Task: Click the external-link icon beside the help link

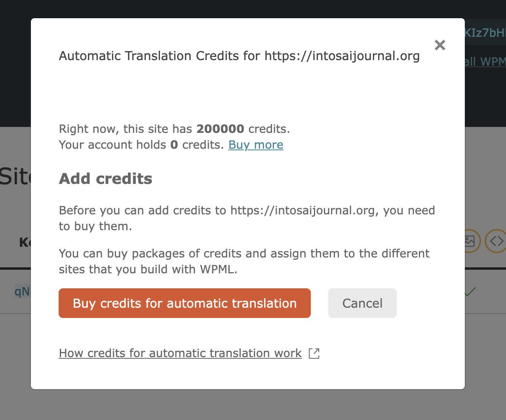Action: [x=314, y=353]
